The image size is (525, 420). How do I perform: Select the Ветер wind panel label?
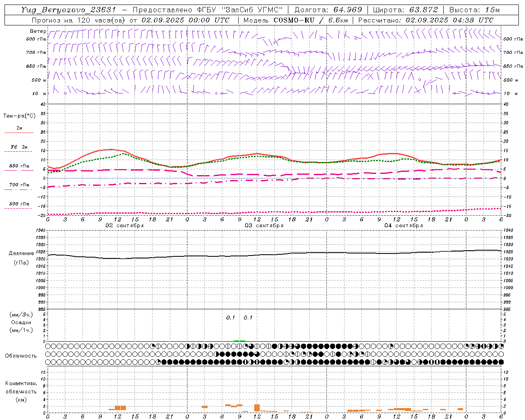point(38,31)
